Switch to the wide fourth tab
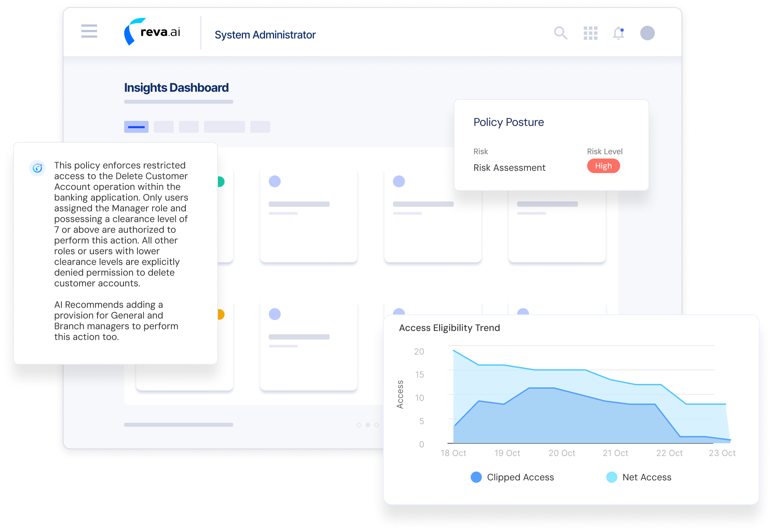 (224, 127)
